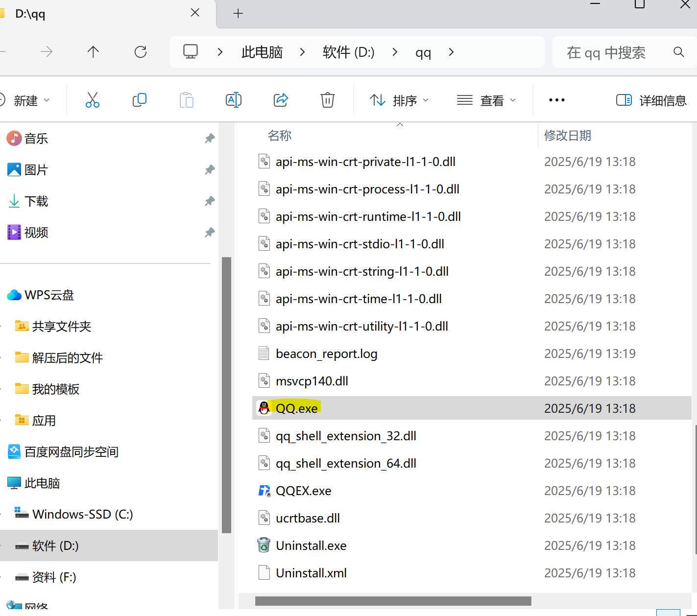Click qq breadcrumb in address bar
Viewport: 697px width, 616px height.
click(x=423, y=52)
